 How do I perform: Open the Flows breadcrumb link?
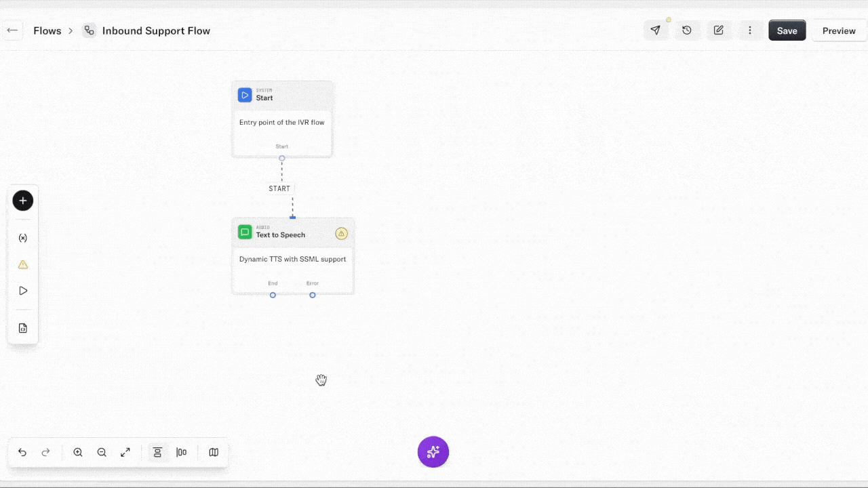(47, 30)
